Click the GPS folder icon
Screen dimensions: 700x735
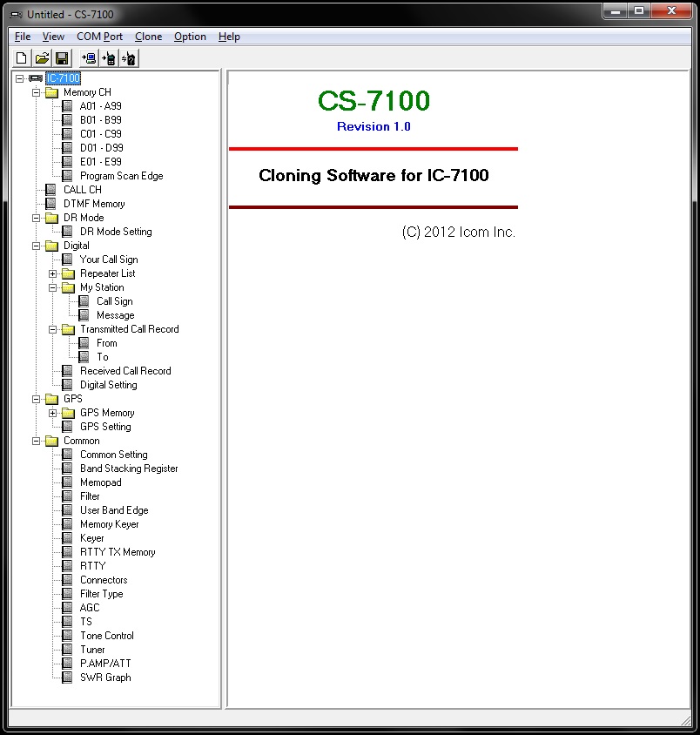coord(51,399)
